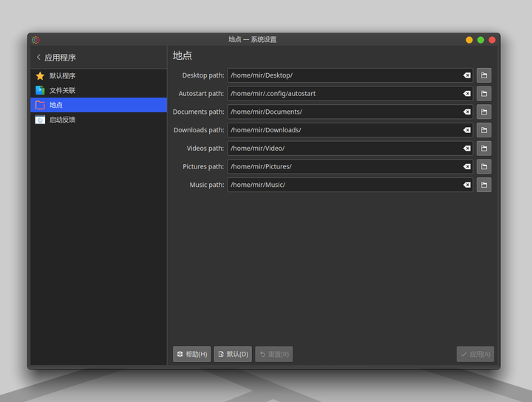Select 启动反馈 sidebar item
The height and width of the screenshot is (402, 532).
point(99,120)
